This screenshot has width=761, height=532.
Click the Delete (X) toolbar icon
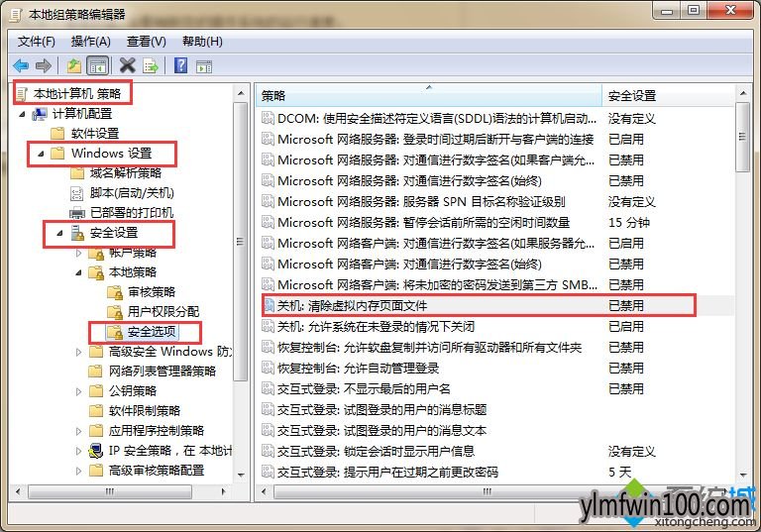pyautogui.click(x=128, y=65)
